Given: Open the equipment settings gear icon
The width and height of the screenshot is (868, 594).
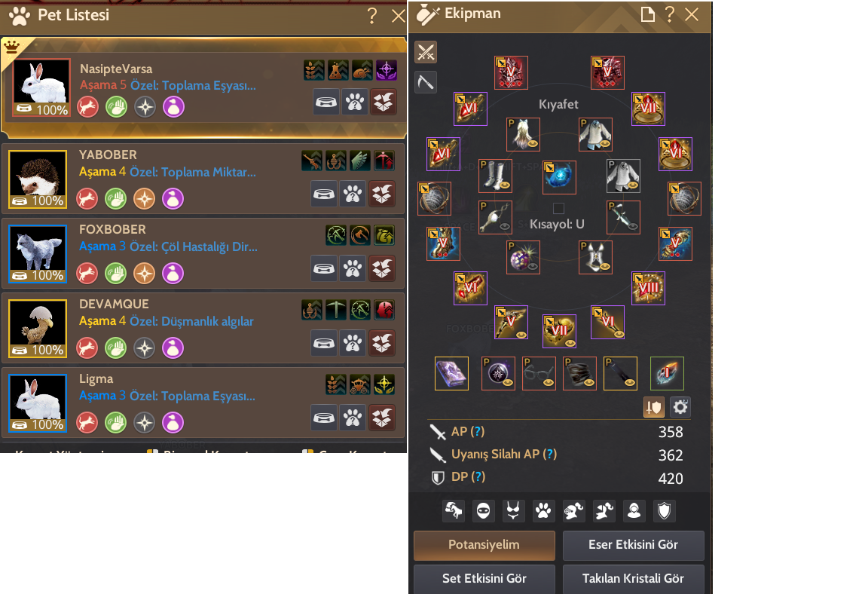Looking at the screenshot, I should (x=680, y=408).
